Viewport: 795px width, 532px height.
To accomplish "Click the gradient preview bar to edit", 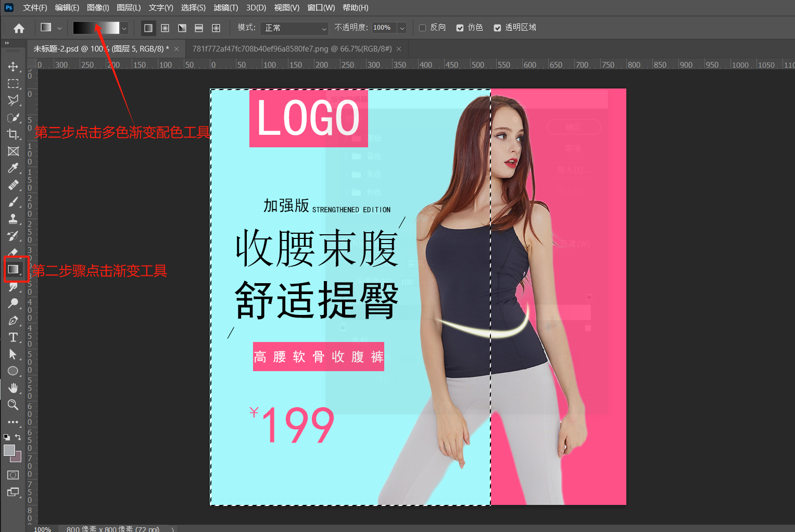I will pos(96,28).
